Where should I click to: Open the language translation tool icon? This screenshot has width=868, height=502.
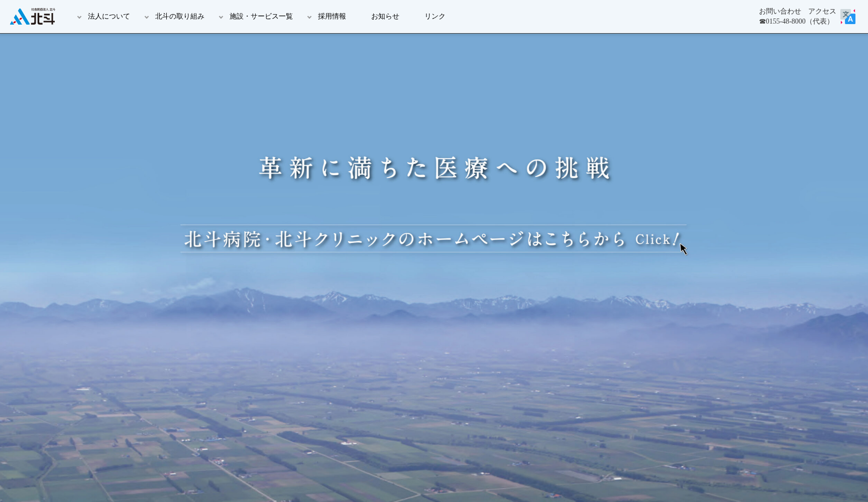pyautogui.click(x=848, y=17)
